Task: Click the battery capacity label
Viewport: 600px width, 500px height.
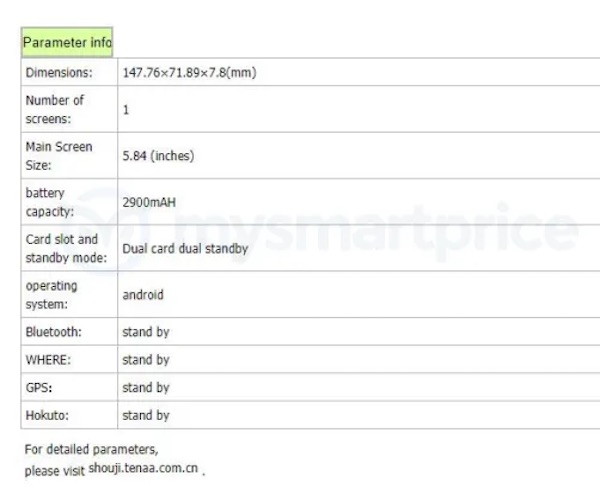Action: (x=49, y=202)
